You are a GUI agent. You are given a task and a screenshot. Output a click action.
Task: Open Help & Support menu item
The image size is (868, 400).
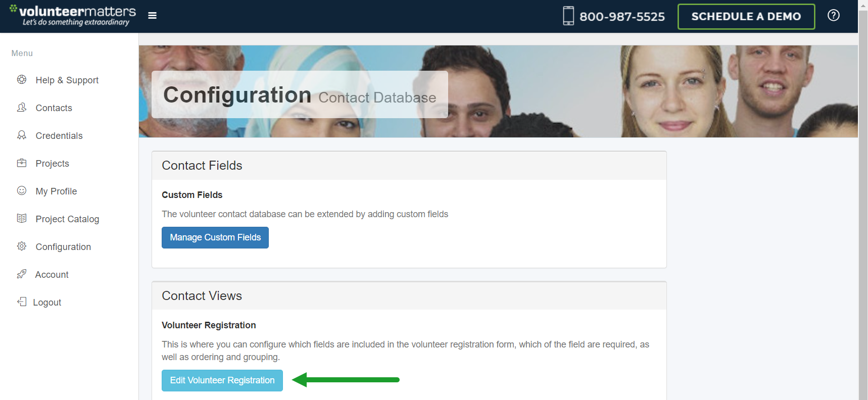(x=67, y=80)
